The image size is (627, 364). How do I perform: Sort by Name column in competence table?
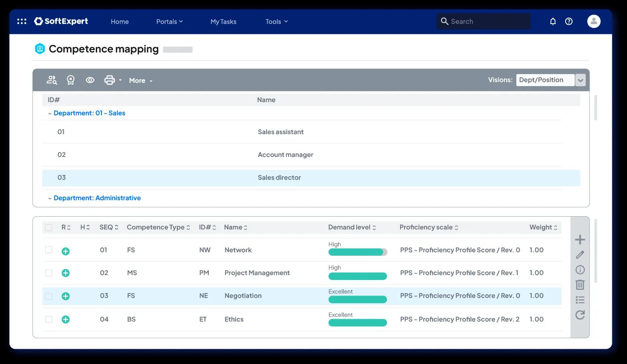click(x=236, y=227)
